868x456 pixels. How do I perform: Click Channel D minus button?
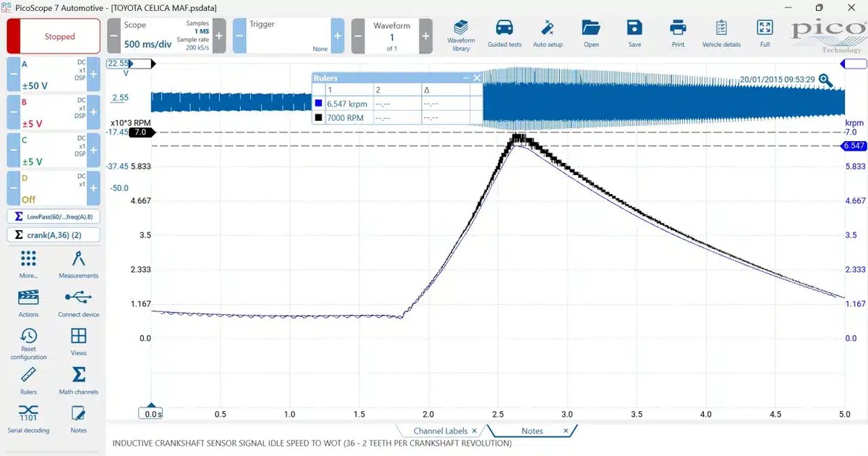tap(13, 188)
